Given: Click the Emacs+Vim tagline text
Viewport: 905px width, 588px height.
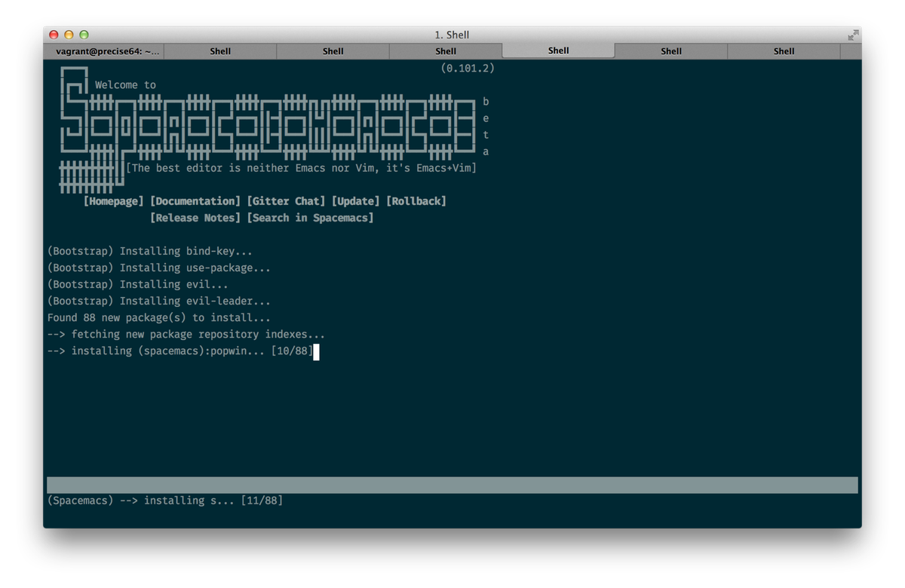Looking at the screenshot, I should 302,168.
